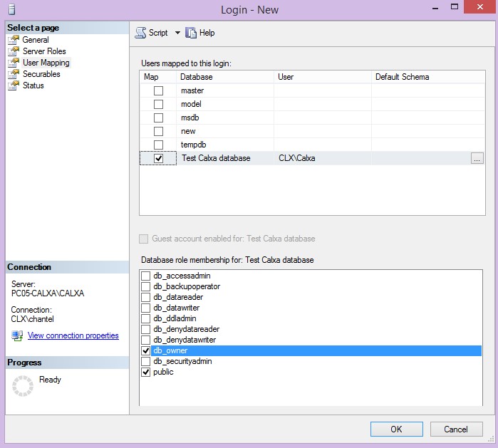The image size is (498, 448).
Task: Select the tempdb database name
Action: click(193, 145)
